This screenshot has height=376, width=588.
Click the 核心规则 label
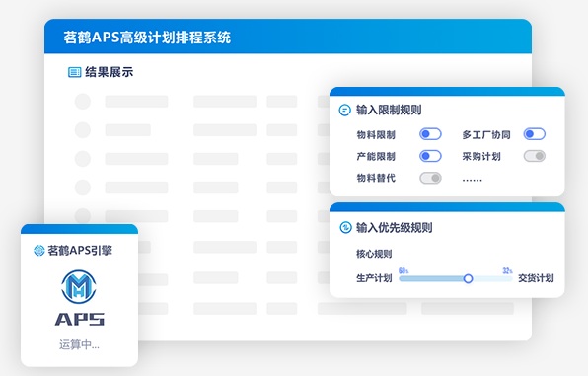point(374,254)
